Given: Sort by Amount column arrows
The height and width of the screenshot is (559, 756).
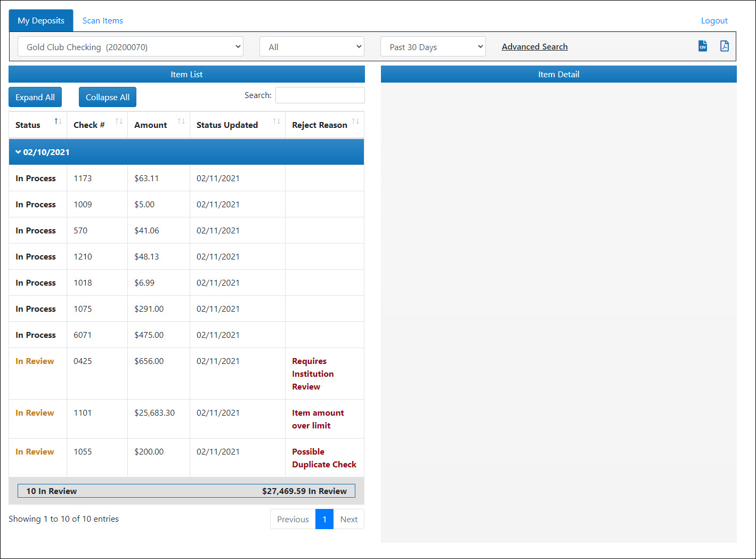Looking at the screenshot, I should 181,122.
